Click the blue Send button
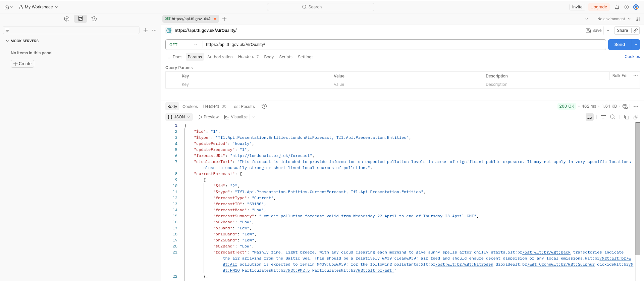 [619, 45]
